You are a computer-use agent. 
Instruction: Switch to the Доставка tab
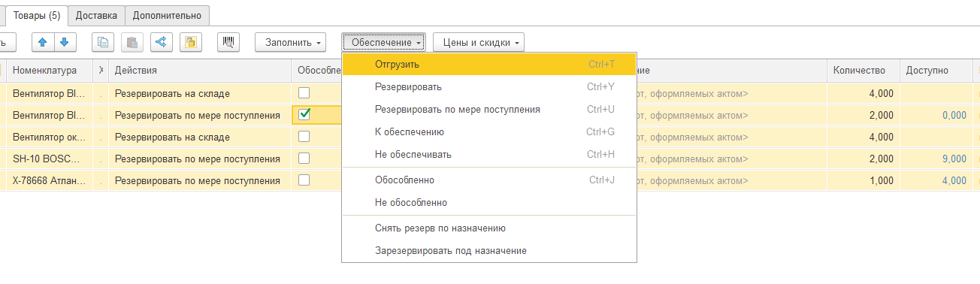tap(97, 14)
